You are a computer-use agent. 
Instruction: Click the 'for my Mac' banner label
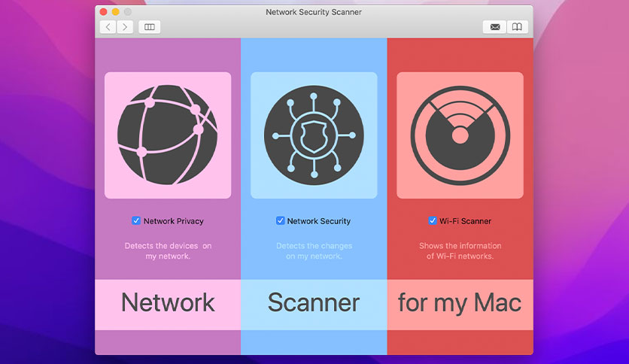coord(460,304)
